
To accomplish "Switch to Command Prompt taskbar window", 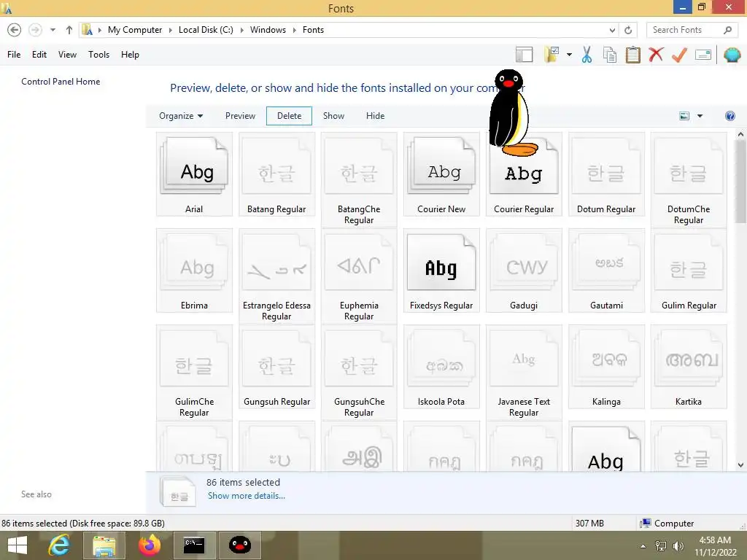I will point(194,545).
